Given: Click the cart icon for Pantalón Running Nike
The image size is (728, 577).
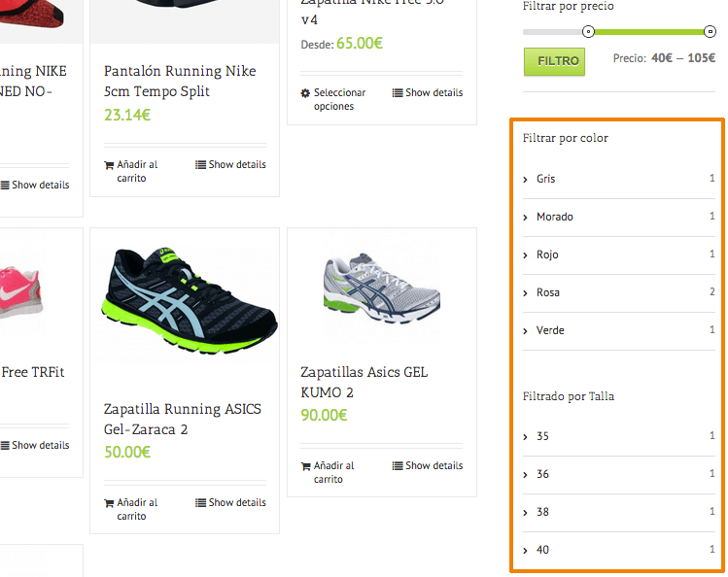Looking at the screenshot, I should tap(109, 165).
